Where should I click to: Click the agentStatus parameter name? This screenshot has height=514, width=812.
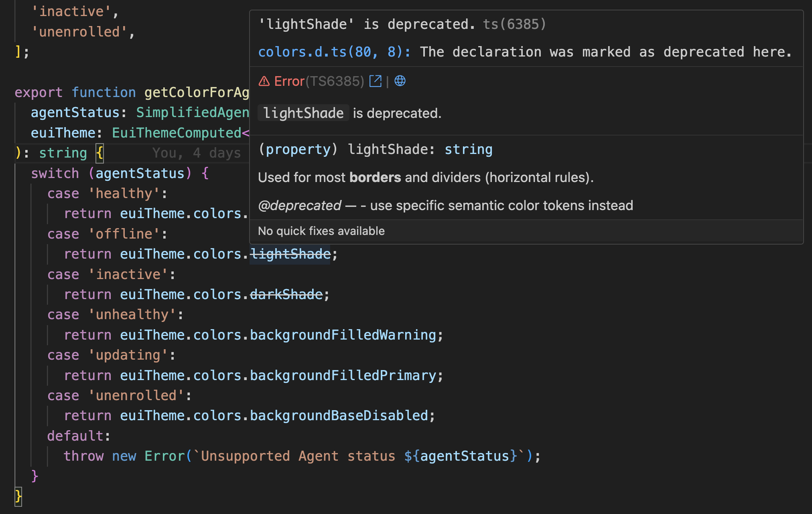click(x=75, y=112)
